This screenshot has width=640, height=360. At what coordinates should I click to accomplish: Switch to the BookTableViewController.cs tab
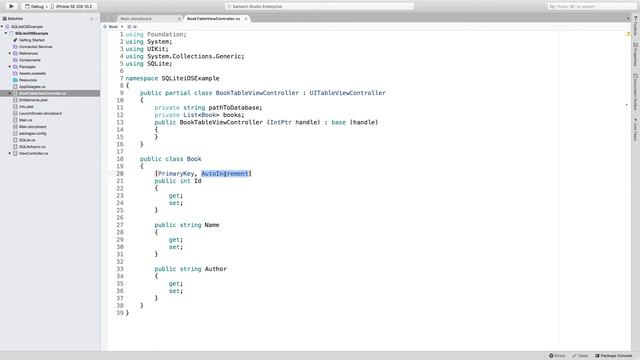pos(213,19)
